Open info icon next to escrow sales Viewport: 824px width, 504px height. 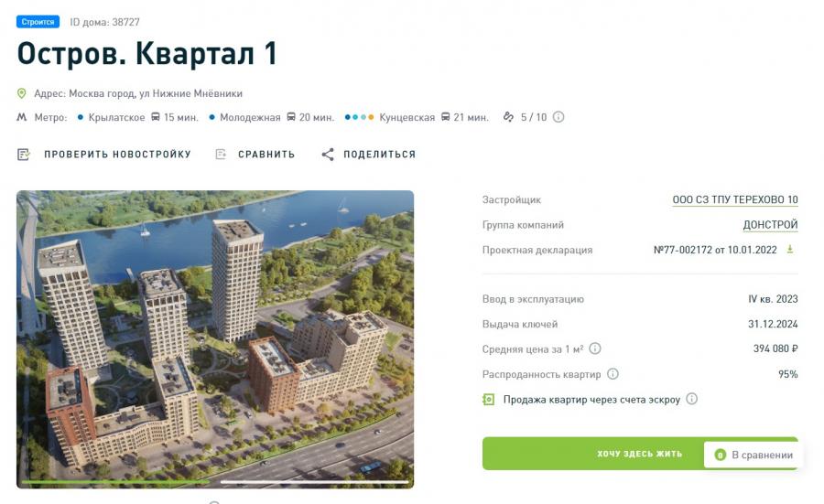coord(692,399)
